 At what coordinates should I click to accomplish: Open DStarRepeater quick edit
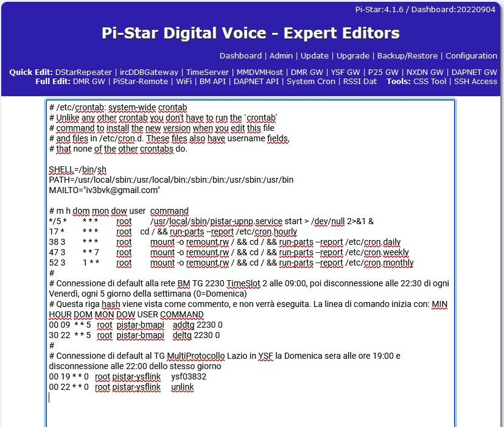pyautogui.click(x=83, y=72)
